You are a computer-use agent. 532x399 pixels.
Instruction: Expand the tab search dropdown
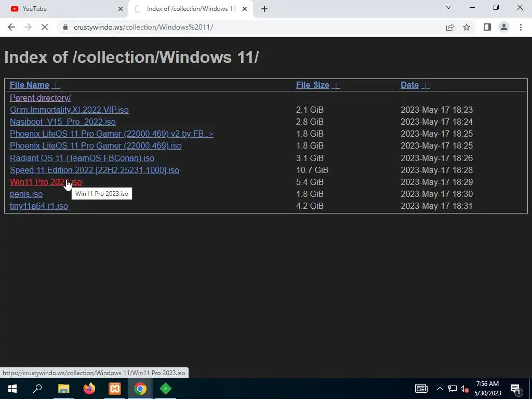[448, 7]
